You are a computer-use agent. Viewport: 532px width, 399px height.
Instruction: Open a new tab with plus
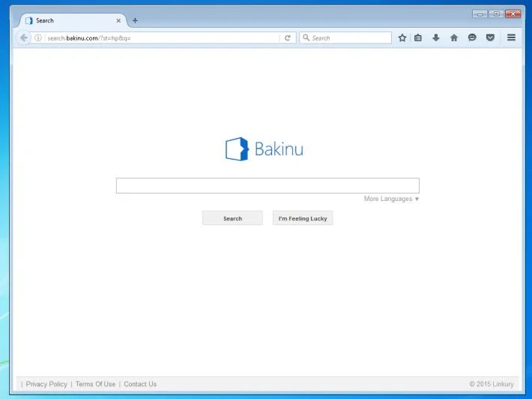[135, 21]
